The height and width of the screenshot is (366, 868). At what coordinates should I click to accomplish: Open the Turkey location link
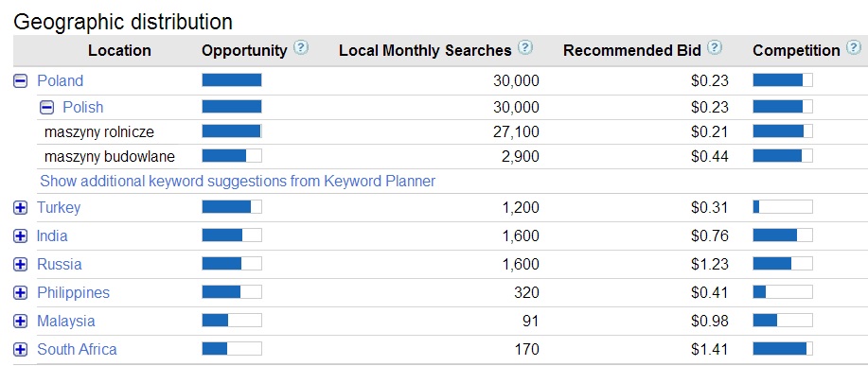tap(59, 208)
